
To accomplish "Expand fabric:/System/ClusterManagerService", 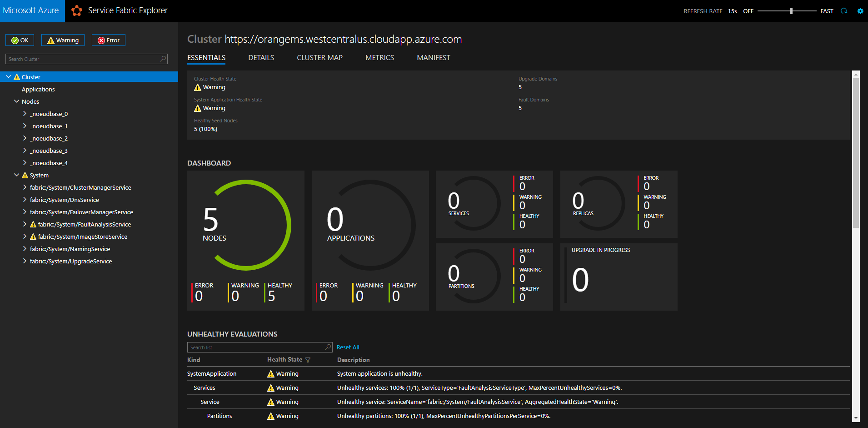I will (25, 187).
